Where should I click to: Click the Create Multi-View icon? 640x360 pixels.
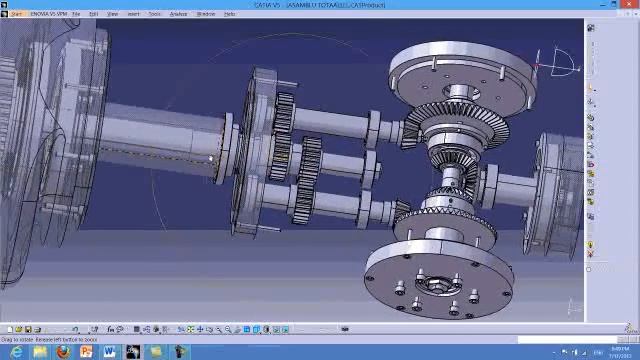(x=247, y=329)
